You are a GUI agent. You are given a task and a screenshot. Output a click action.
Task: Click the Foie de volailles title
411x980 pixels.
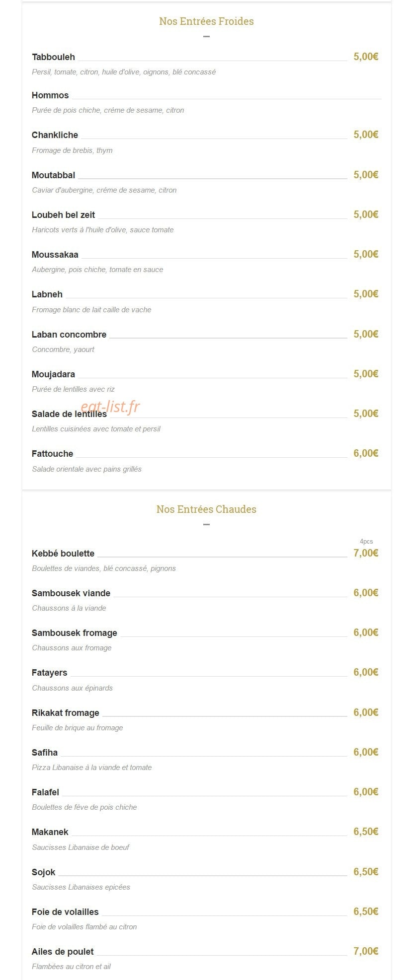(x=65, y=912)
